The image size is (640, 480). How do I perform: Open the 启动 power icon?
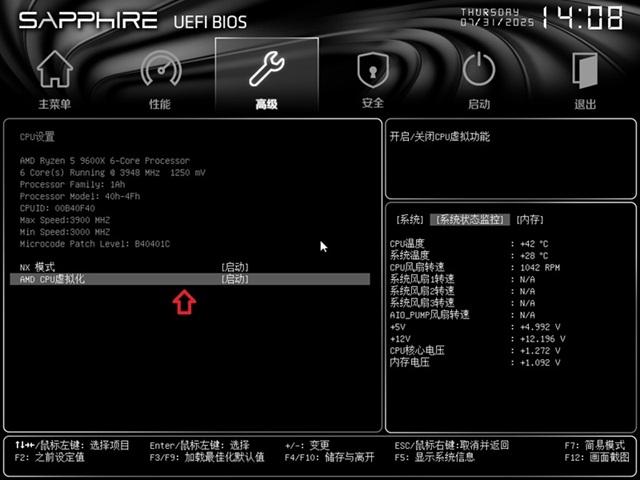click(x=479, y=69)
